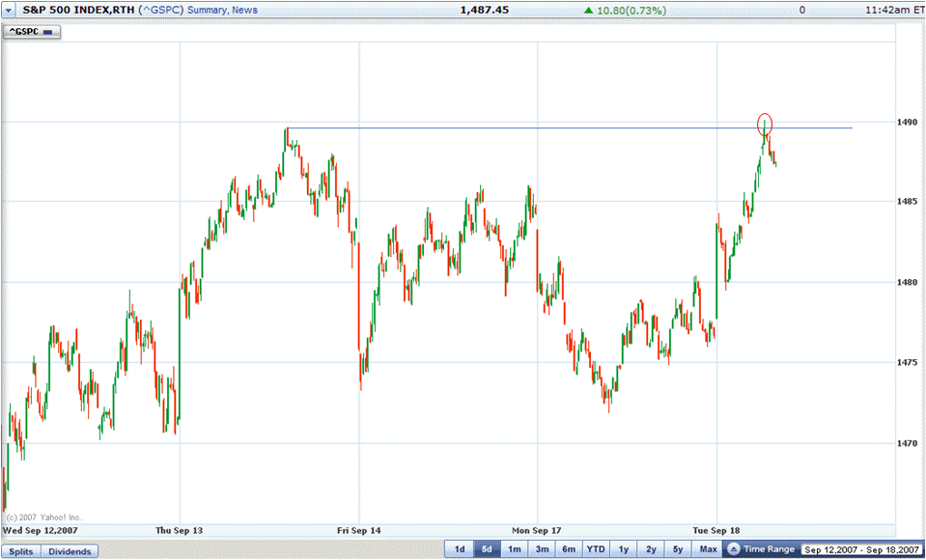Click the 10.80(0.73%) change value
Screen dimensions: 926x560
coord(631,10)
